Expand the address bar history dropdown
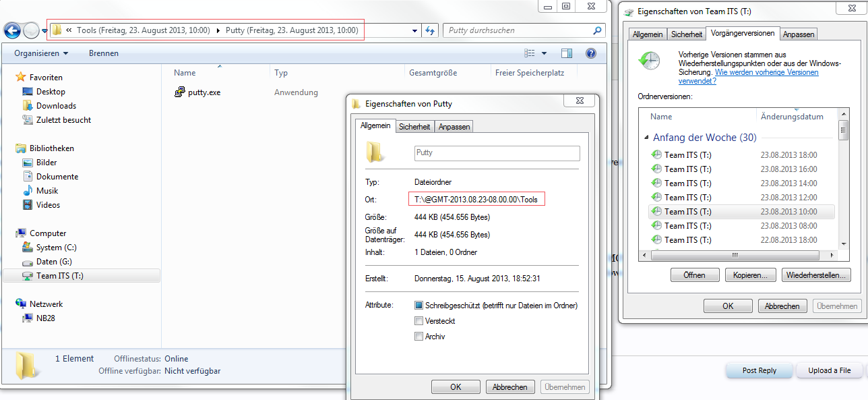 pyautogui.click(x=415, y=30)
